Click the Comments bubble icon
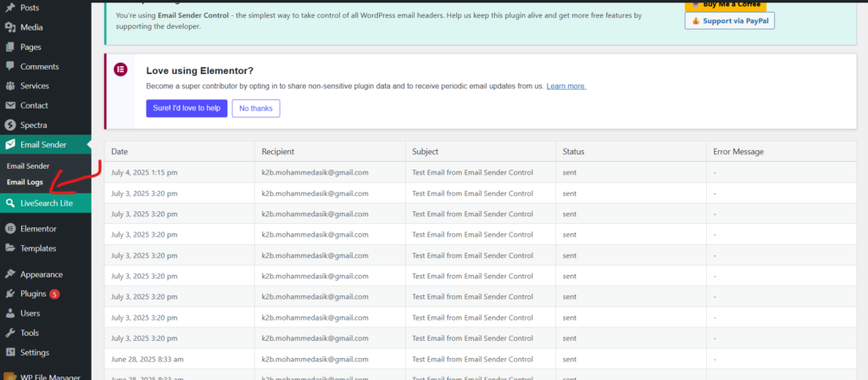 pos(10,66)
